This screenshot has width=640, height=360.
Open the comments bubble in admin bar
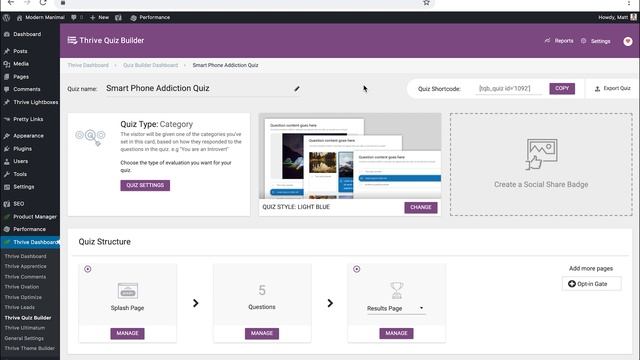tap(77, 18)
